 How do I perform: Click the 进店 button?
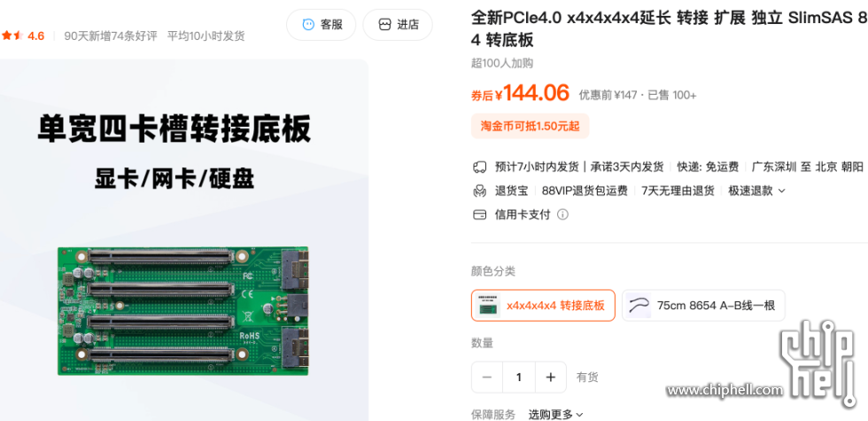click(x=398, y=25)
